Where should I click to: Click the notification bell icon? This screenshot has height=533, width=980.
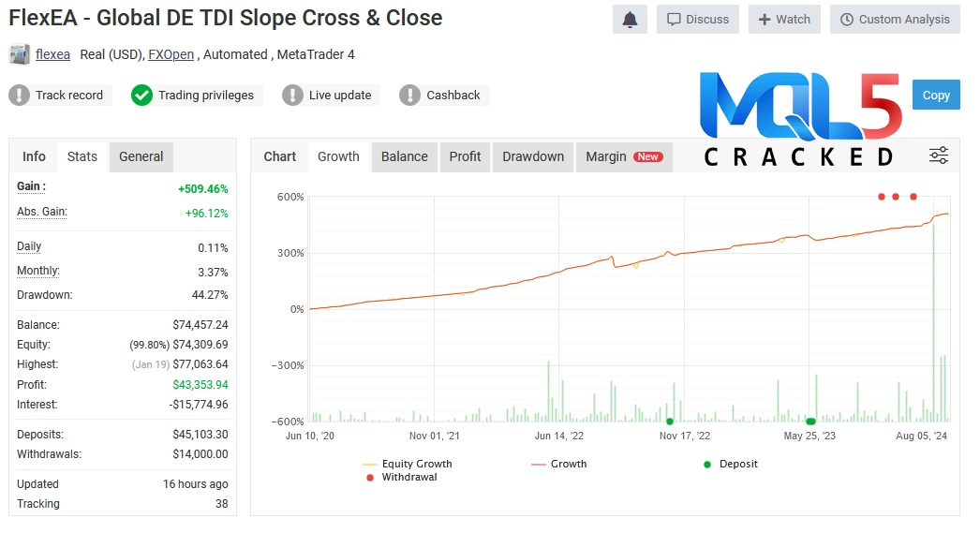[x=630, y=20]
